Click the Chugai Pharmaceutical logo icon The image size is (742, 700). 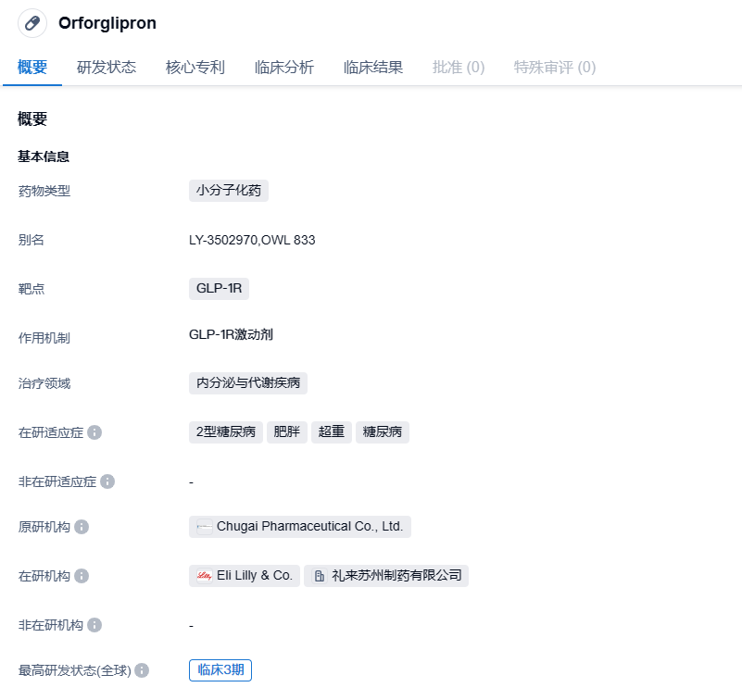[x=204, y=527]
